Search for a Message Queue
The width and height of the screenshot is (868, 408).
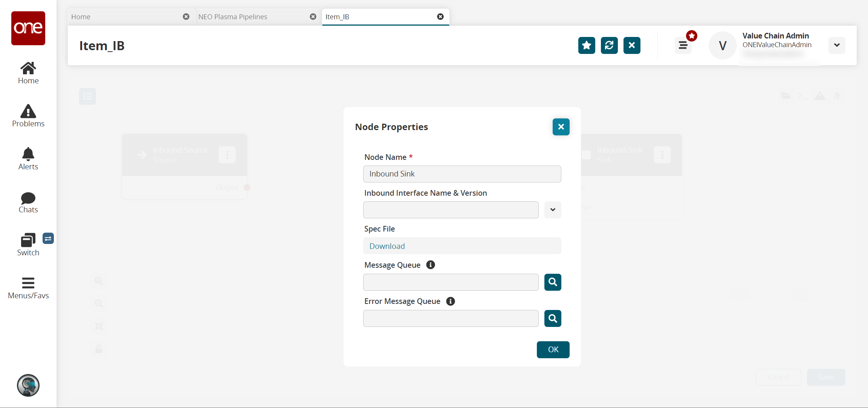point(553,282)
